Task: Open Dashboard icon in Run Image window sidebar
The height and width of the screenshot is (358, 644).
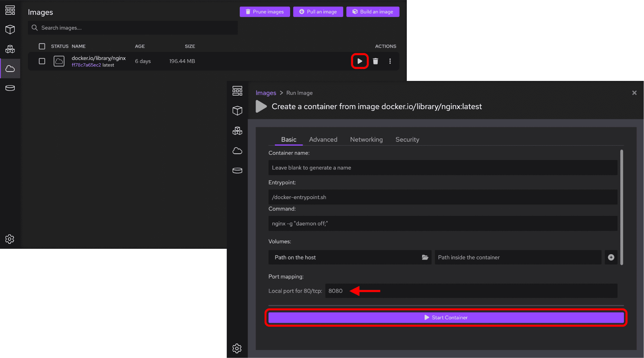Action: coord(237,91)
